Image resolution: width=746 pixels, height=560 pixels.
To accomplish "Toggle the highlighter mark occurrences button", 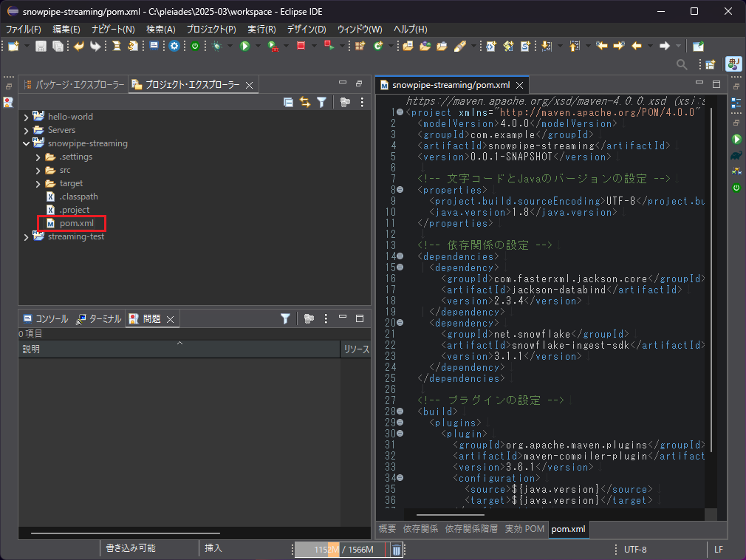I will click(460, 46).
